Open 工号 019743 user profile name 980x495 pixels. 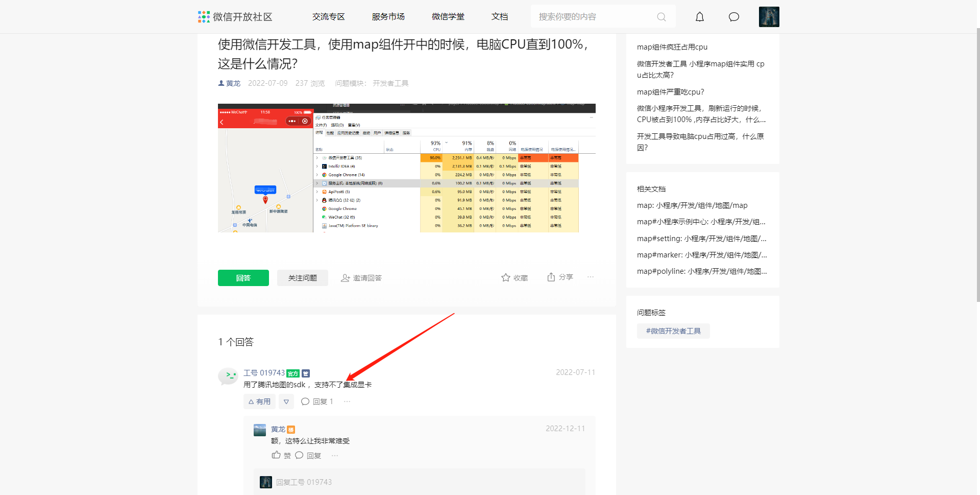tap(264, 373)
